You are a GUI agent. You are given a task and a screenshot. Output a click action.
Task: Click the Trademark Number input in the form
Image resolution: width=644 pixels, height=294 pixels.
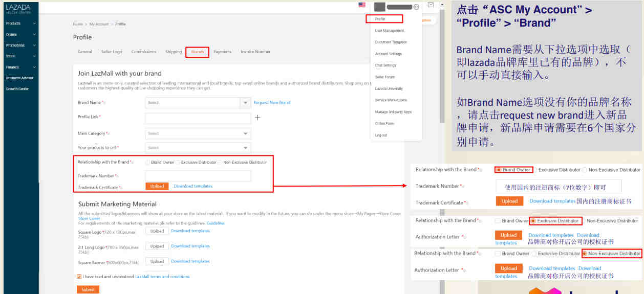click(x=198, y=176)
